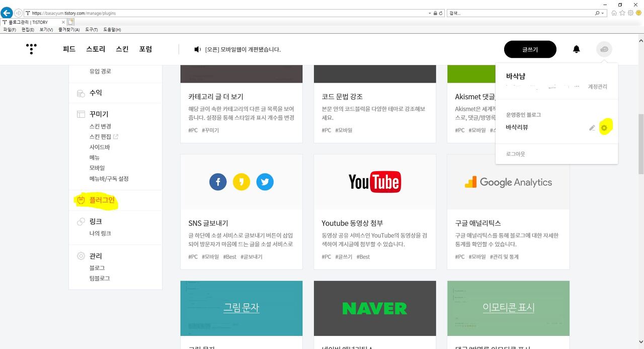Open 유입 경로 in sidebar
Viewport: 644px width, 349px height.
[x=100, y=72]
